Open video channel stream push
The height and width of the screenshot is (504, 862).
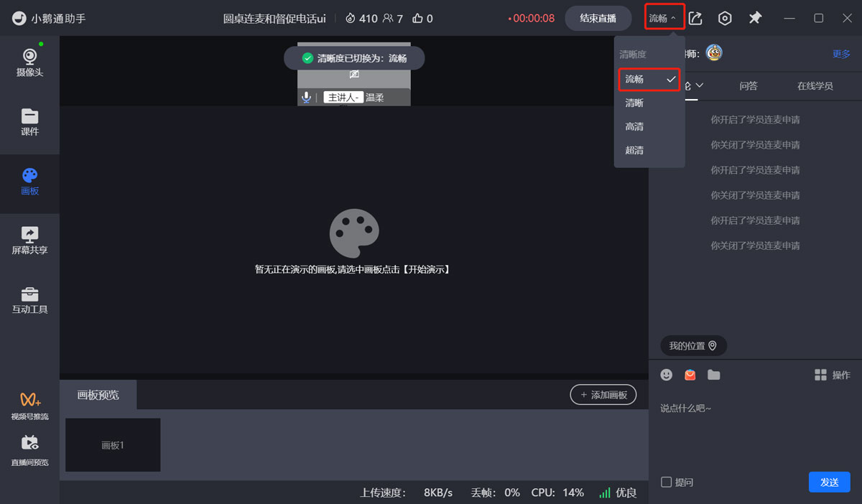click(29, 406)
